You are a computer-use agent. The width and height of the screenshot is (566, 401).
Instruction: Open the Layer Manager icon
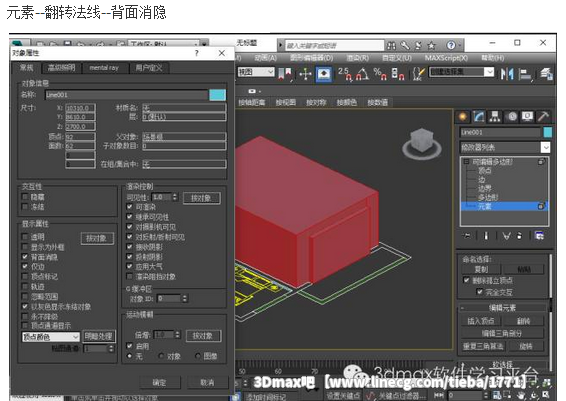(x=546, y=74)
